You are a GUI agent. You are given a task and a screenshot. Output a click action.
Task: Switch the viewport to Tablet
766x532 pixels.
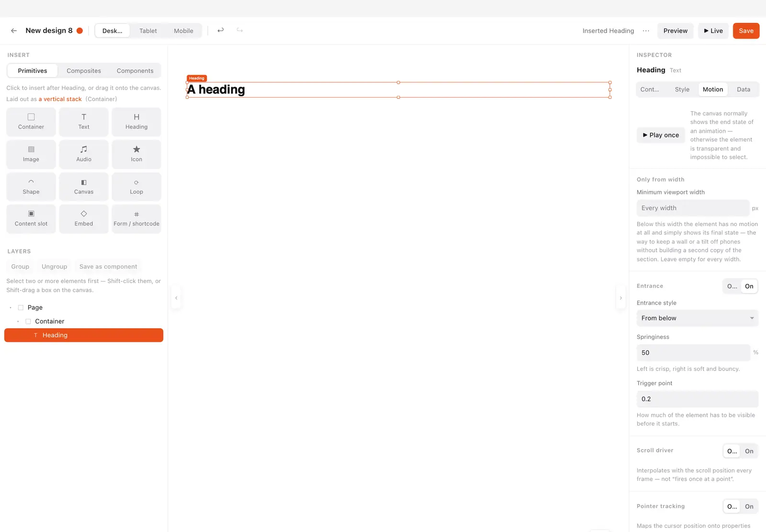coord(148,31)
